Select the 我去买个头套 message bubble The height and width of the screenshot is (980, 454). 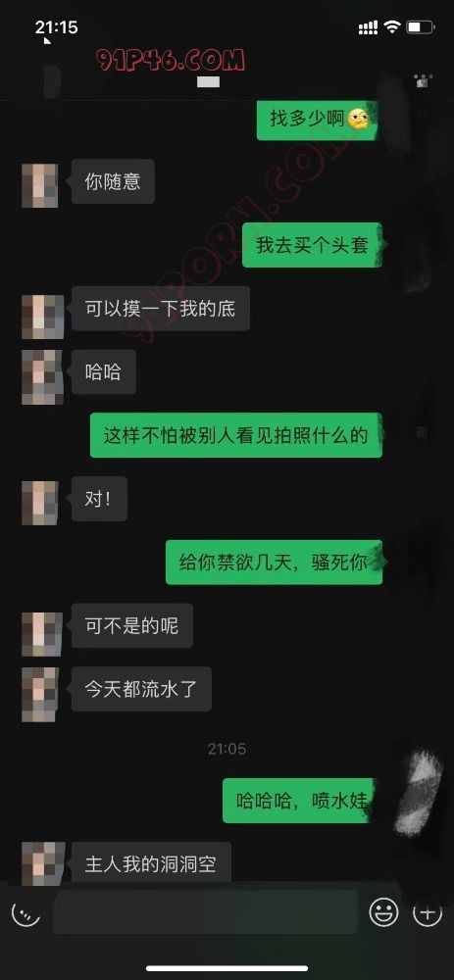pyautogui.click(x=312, y=245)
